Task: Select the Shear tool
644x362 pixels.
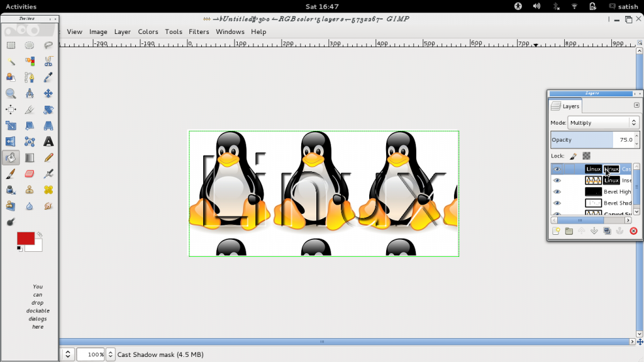Action: tap(29, 125)
